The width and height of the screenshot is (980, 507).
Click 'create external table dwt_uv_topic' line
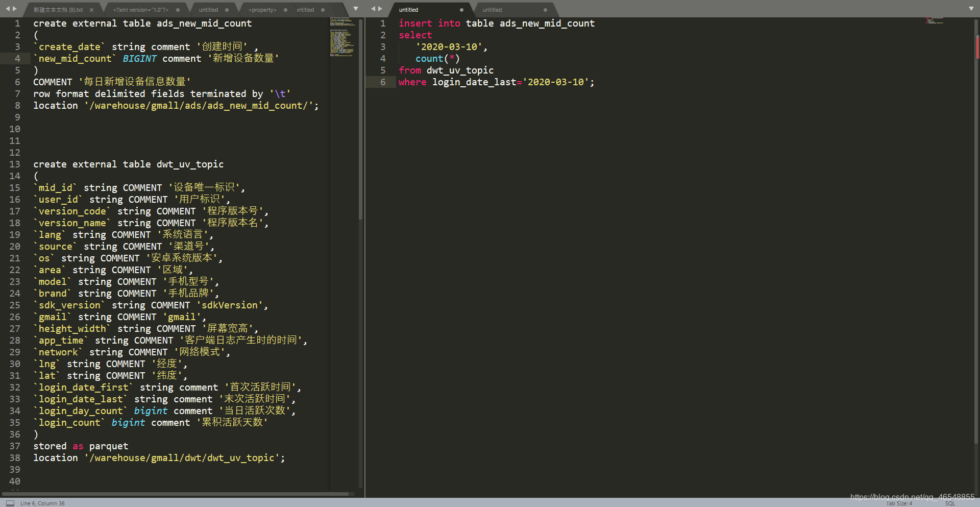(x=129, y=164)
